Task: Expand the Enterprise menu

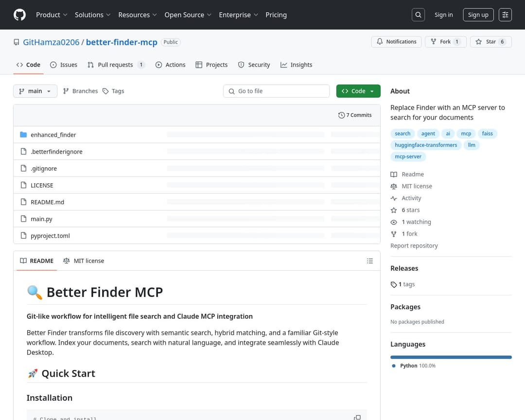Action: coord(238,15)
